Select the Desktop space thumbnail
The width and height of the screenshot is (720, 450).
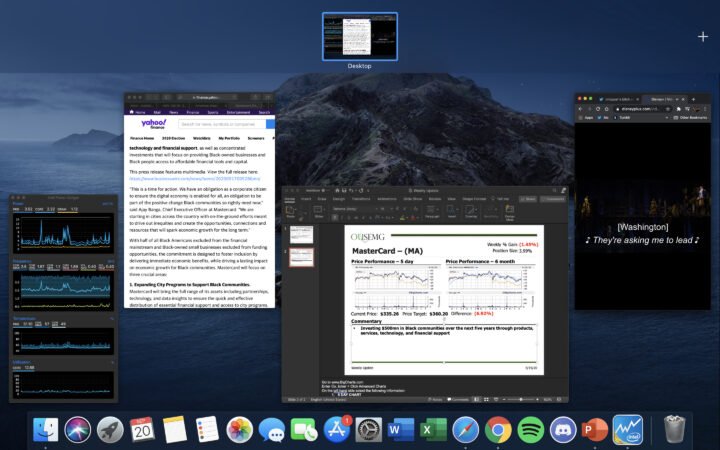tap(360, 36)
